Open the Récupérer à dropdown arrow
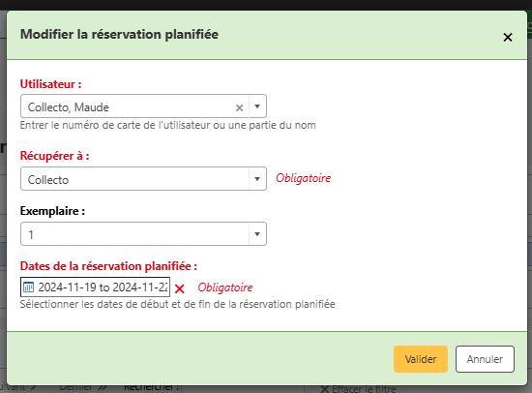532x393 pixels. (257, 179)
